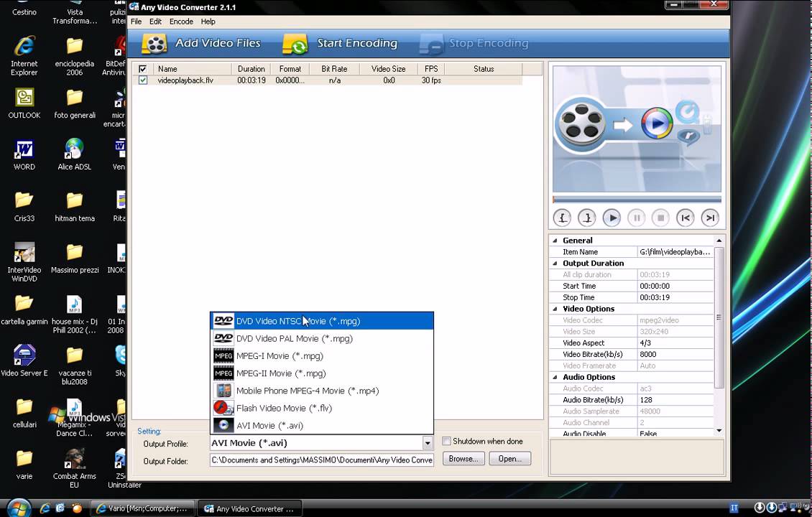
Task: Choose DVD Video PAL Movie (*.mpg)
Action: click(x=322, y=338)
